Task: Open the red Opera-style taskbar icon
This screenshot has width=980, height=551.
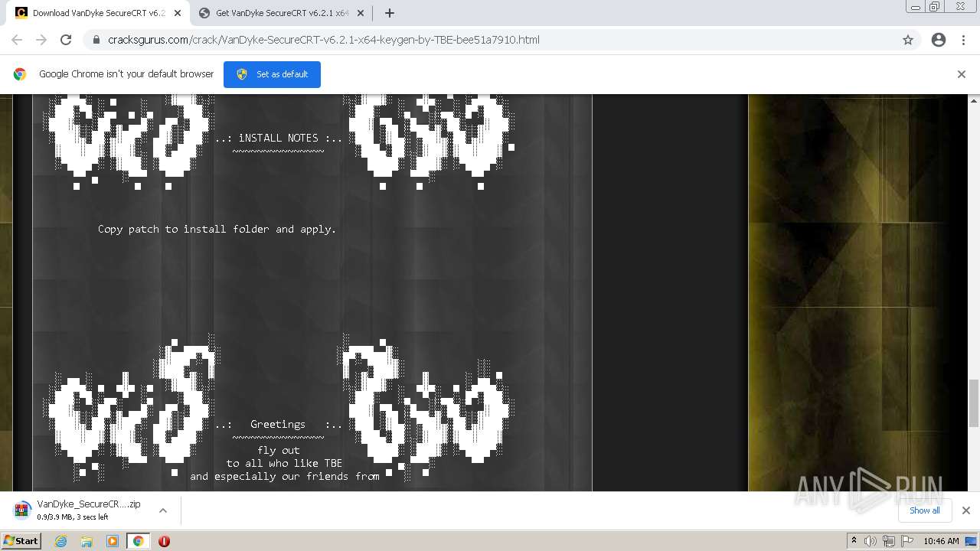Action: (164, 541)
